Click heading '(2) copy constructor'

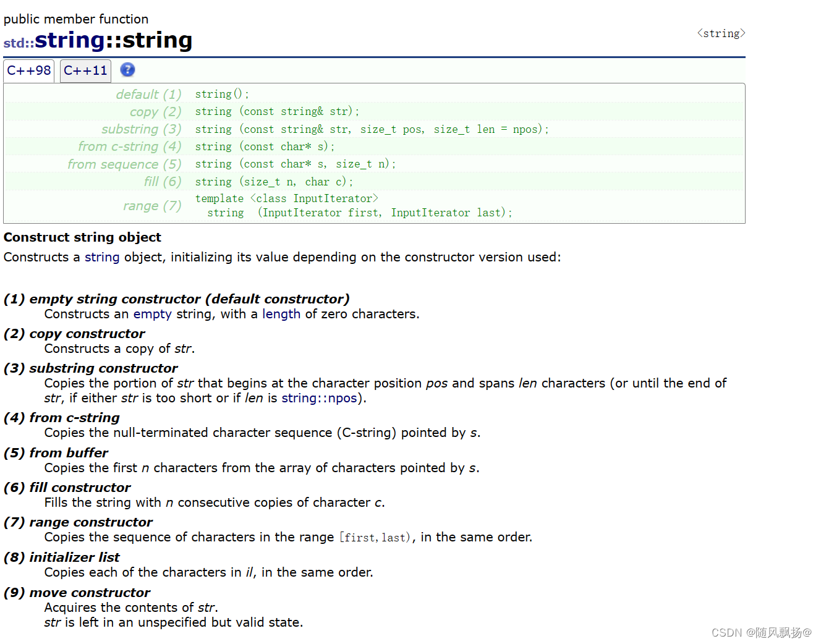click(74, 334)
